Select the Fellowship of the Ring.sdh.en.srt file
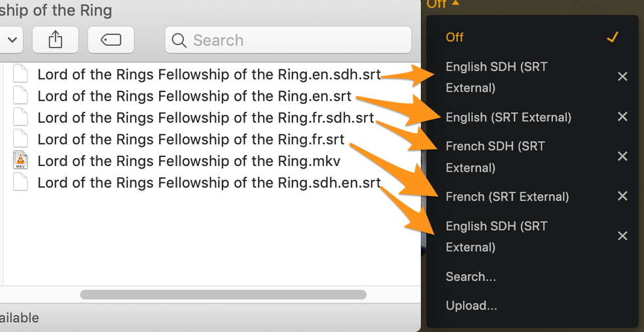This screenshot has width=644, height=332. coord(208,182)
